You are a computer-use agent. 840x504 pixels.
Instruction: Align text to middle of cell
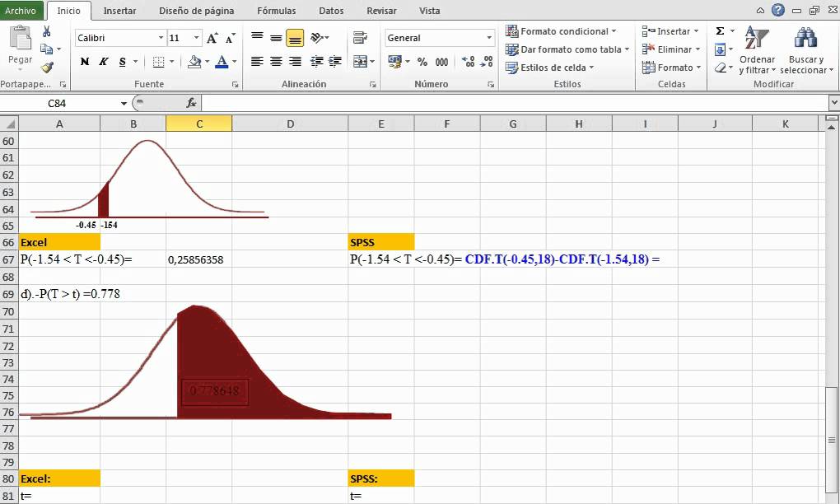pos(276,38)
